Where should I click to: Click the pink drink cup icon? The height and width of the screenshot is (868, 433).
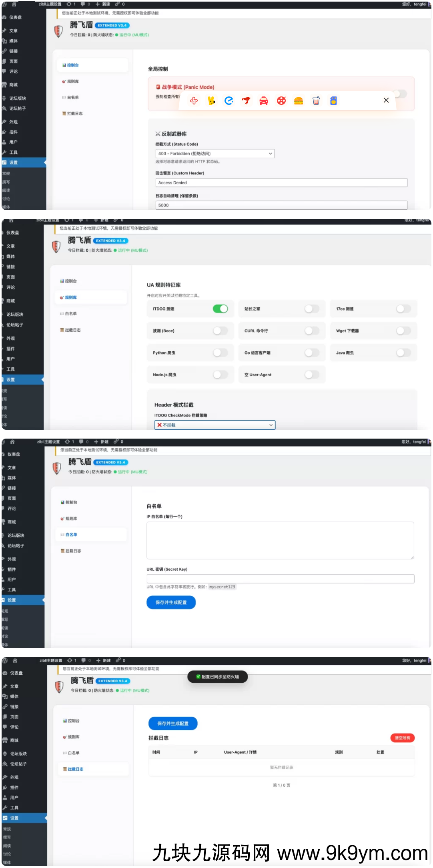(316, 101)
